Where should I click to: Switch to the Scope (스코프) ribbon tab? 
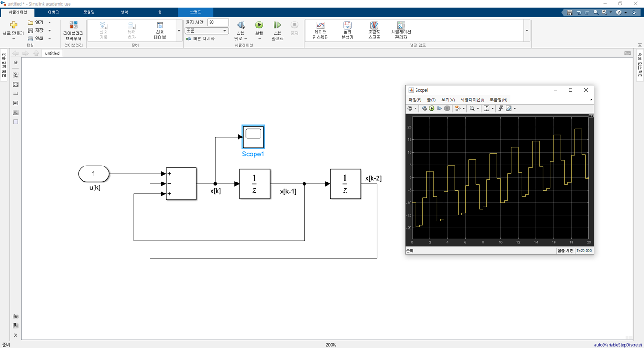(195, 12)
